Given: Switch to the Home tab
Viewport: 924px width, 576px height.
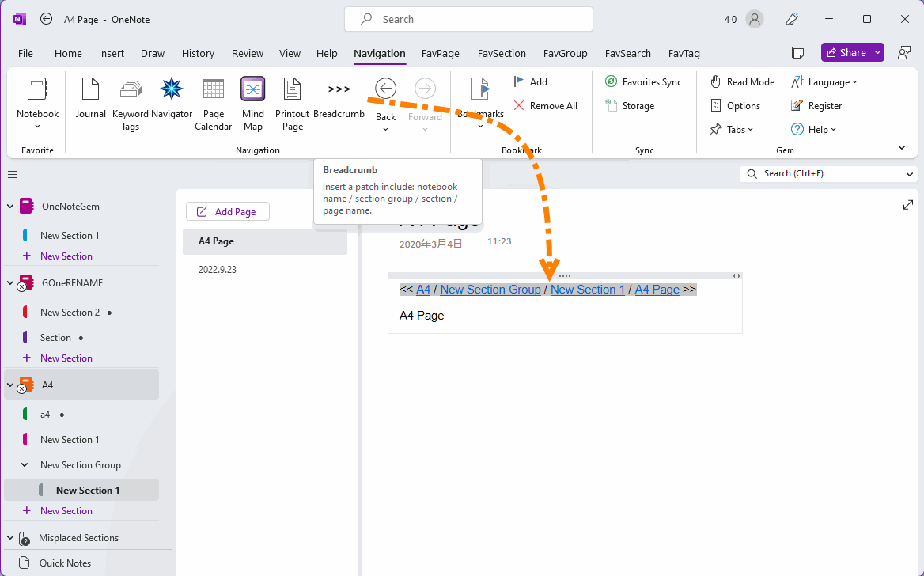Looking at the screenshot, I should click(x=68, y=53).
